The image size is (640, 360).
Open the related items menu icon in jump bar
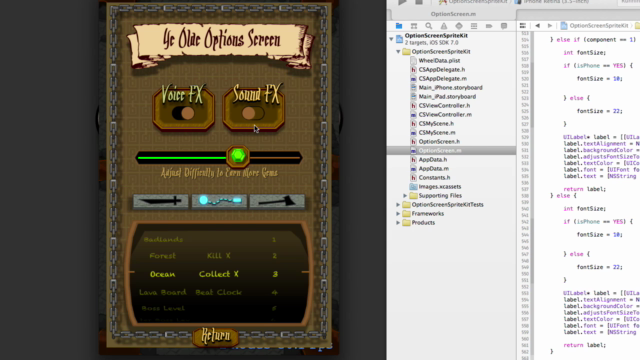coord(523,26)
